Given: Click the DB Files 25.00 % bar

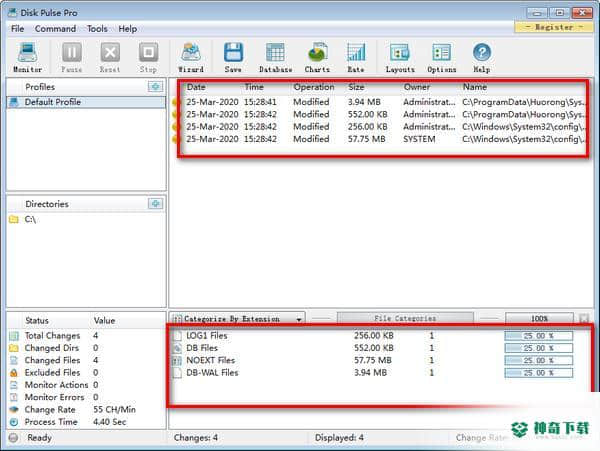Looking at the screenshot, I should (539, 348).
